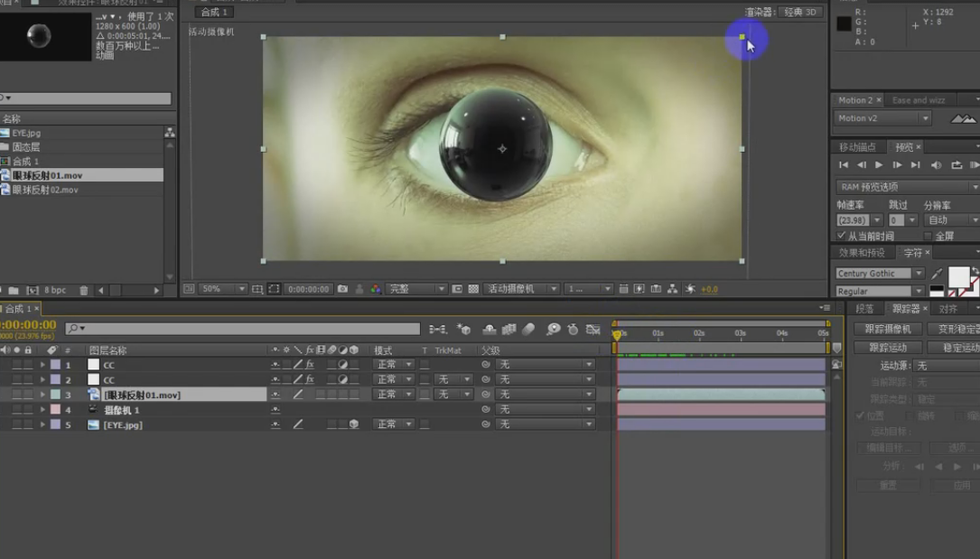Open the show channel RGB circles icon
The width and height of the screenshot is (980, 559).
376,289
